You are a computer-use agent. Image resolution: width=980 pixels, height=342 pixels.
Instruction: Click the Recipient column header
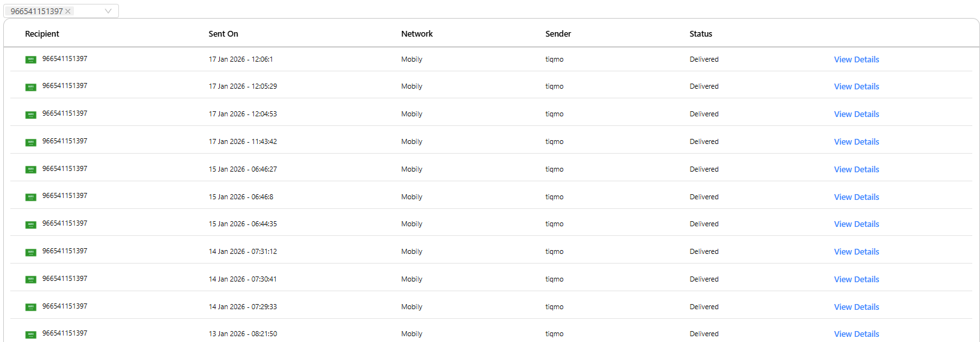pyautogui.click(x=42, y=34)
